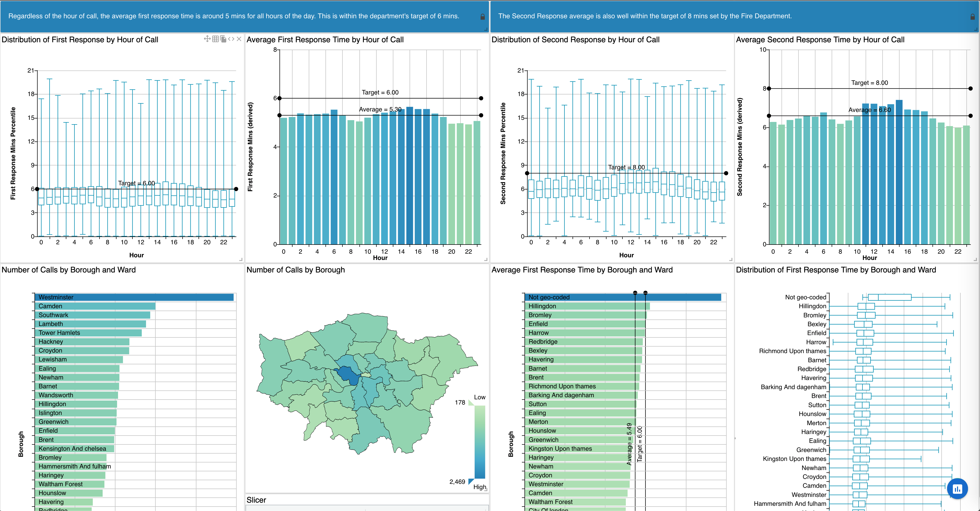The height and width of the screenshot is (511, 980).
Task: Click the floating blue chart button
Action: coord(957,489)
